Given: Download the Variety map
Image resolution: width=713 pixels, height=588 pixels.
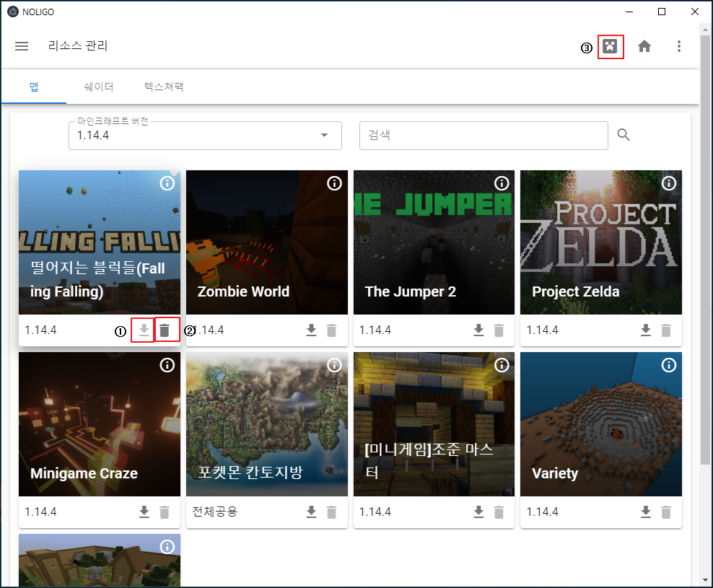Looking at the screenshot, I should (x=646, y=512).
